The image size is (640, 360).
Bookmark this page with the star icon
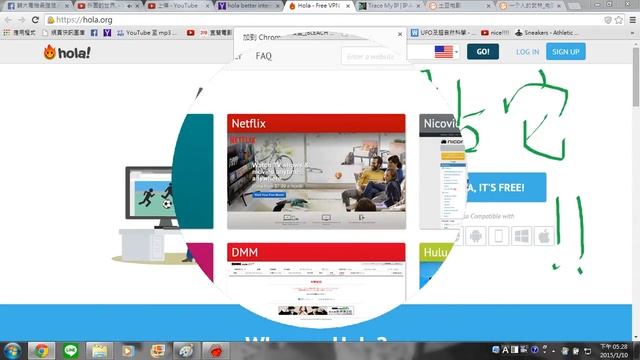[x=619, y=20]
